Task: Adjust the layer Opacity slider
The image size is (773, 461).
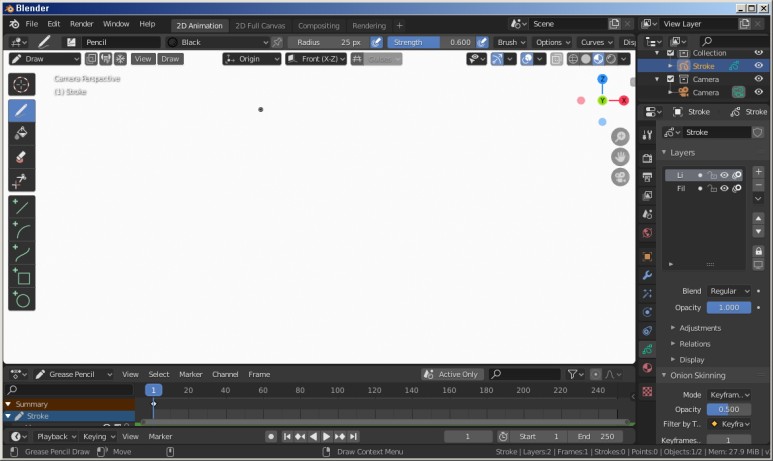Action: coord(729,308)
